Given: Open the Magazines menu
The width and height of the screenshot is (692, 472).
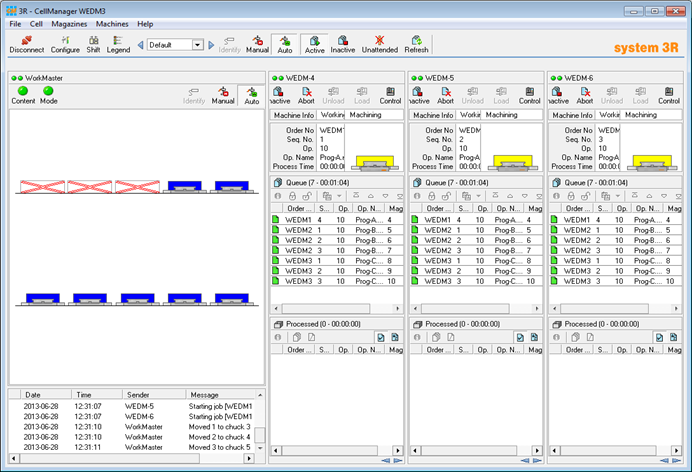Looking at the screenshot, I should pos(69,24).
